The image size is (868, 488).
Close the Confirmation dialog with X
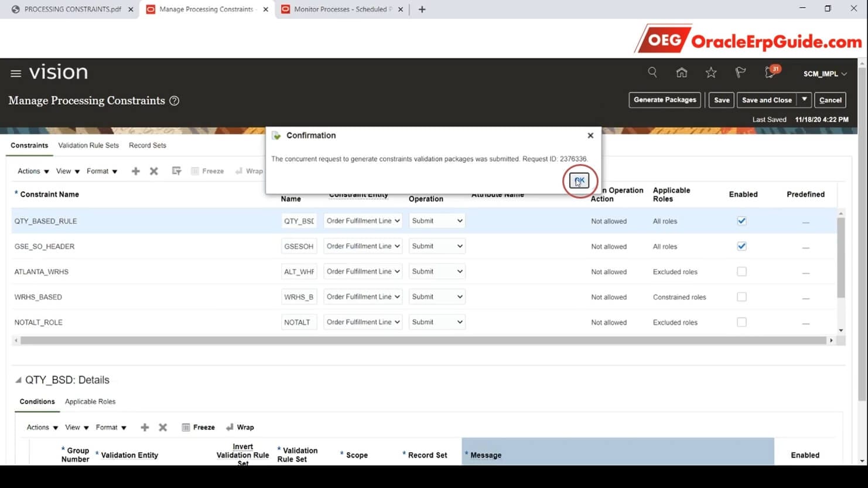(x=590, y=135)
